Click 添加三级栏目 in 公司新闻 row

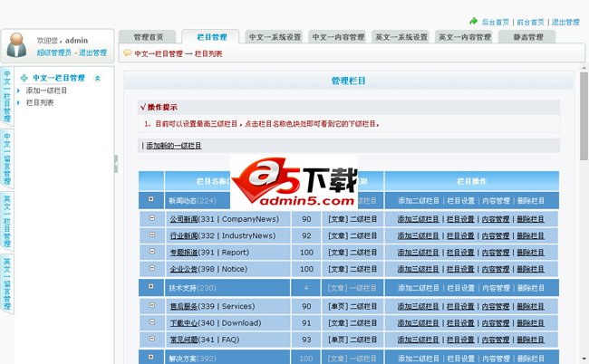419,219
